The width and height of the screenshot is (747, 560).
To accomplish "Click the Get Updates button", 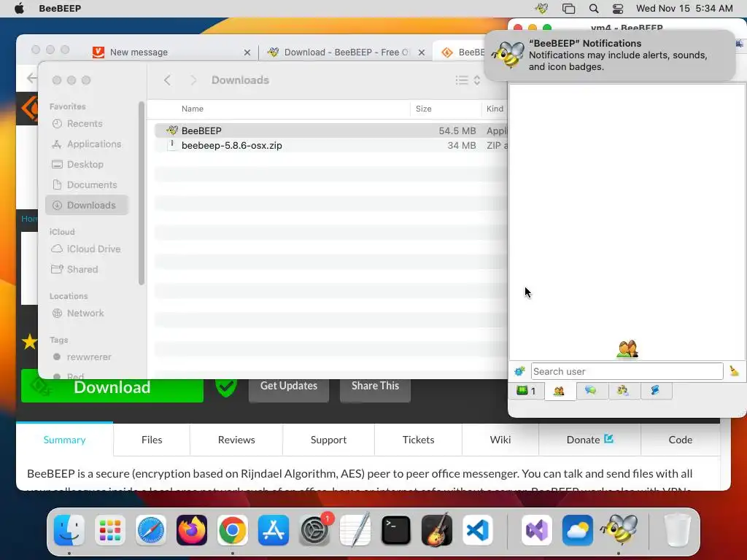I will [289, 386].
